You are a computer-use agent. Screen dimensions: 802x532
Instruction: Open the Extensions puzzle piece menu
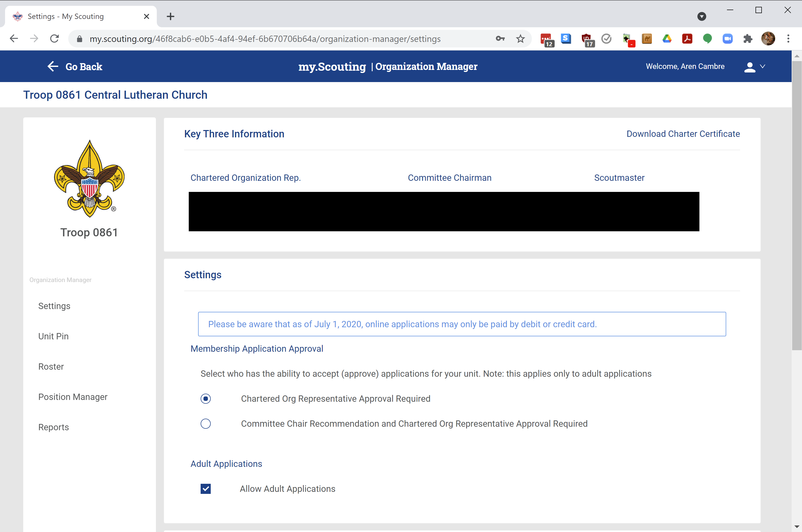(x=748, y=39)
